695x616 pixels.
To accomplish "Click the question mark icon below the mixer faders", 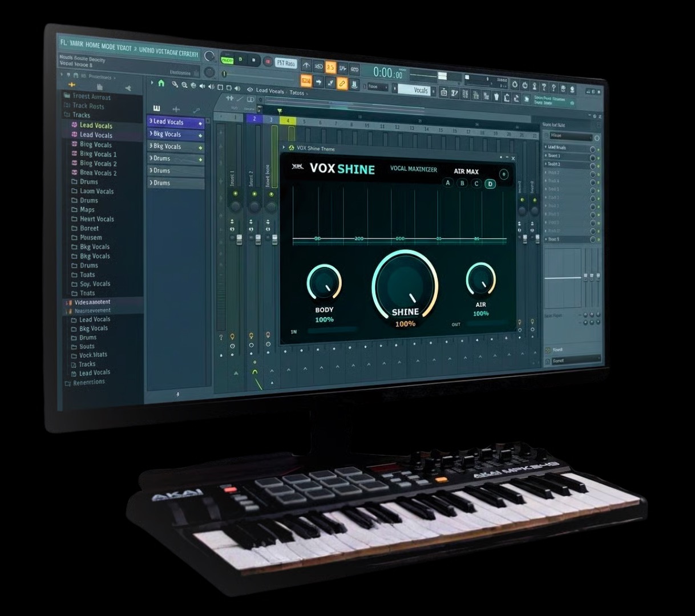I will pos(222,337).
